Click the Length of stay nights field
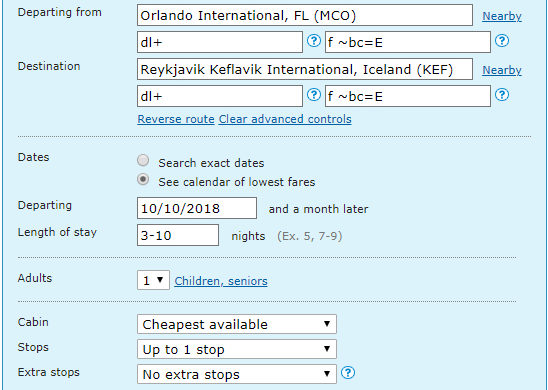The image size is (548, 390). pyautogui.click(x=178, y=235)
